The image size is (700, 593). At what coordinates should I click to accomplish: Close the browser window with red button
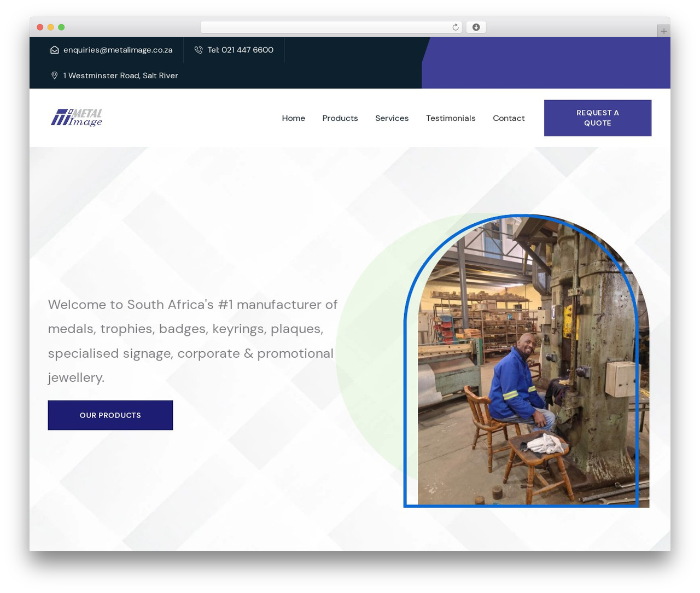40,27
